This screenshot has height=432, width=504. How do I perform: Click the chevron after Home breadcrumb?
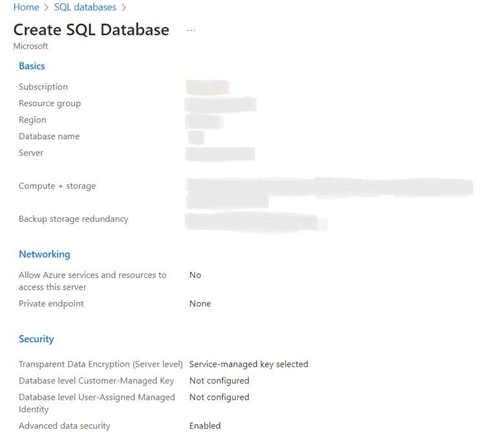click(x=46, y=8)
